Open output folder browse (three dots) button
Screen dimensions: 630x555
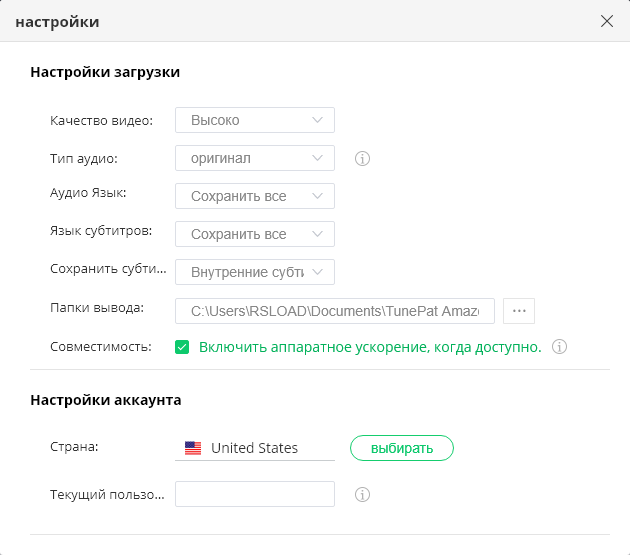tap(519, 310)
